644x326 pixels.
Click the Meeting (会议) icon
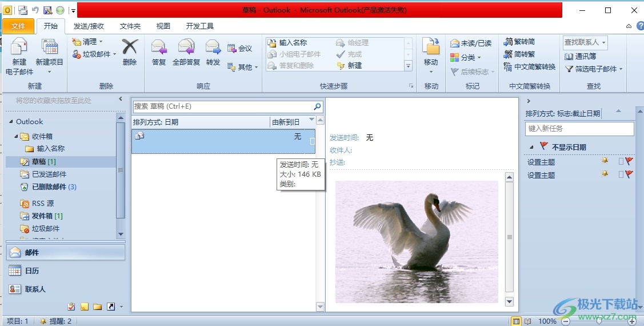(231, 49)
